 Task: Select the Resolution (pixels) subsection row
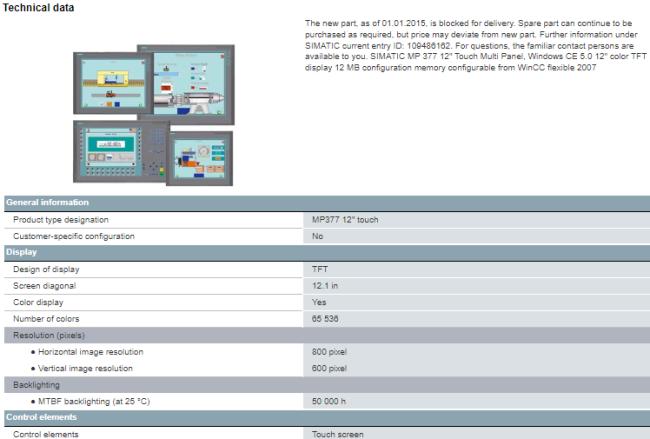tap(54, 335)
